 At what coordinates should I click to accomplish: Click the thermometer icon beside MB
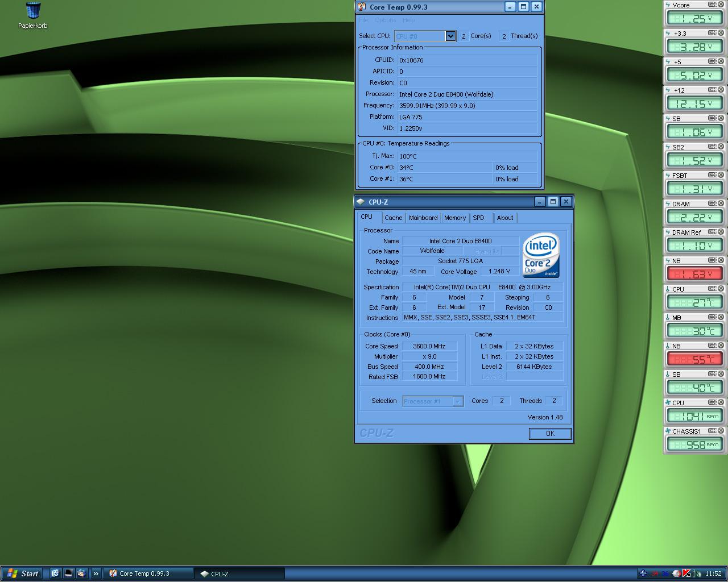click(668, 317)
